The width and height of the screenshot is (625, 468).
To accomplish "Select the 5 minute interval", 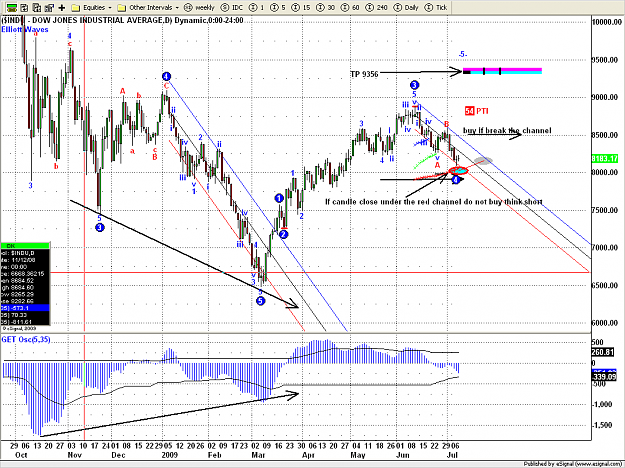I will coord(278,8).
